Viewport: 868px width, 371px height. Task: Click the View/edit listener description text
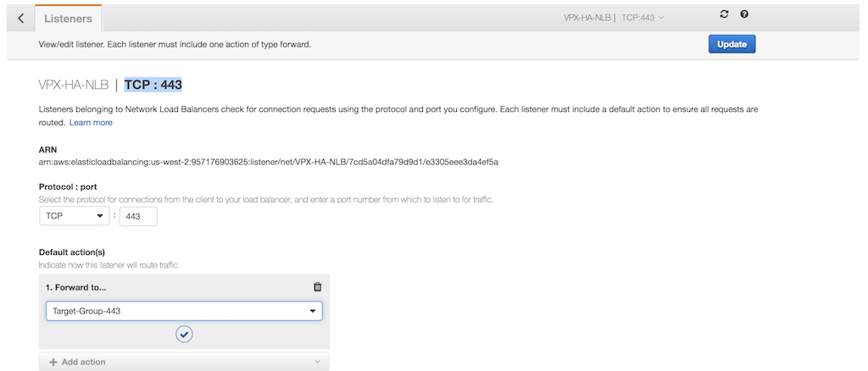point(175,44)
